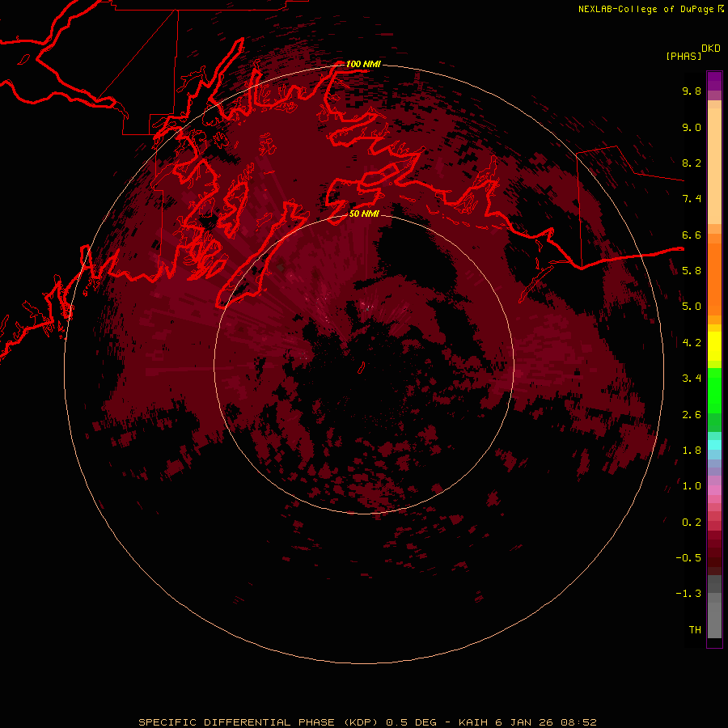
Task: Click the 5.0 value on the color scale
Action: point(692,307)
